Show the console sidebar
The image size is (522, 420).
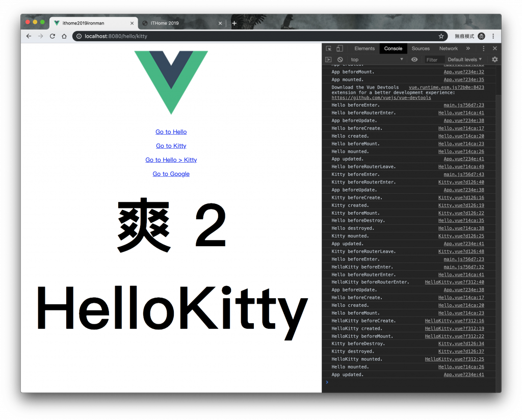click(328, 60)
